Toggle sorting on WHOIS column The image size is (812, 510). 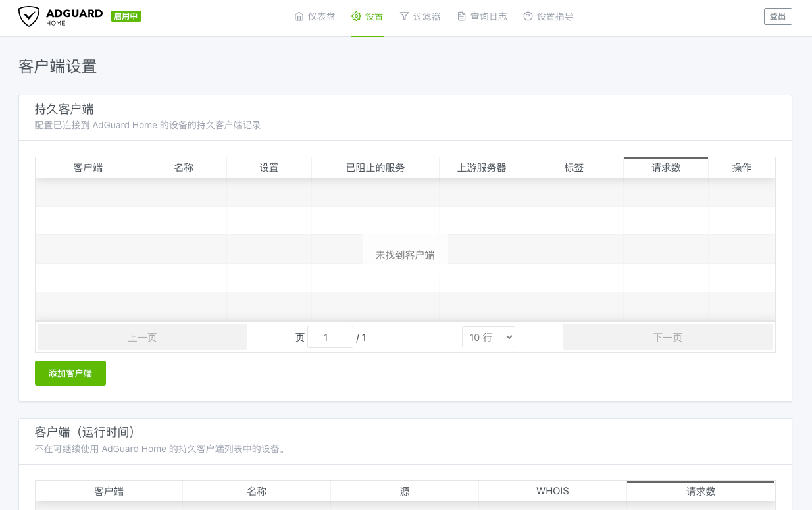click(552, 491)
